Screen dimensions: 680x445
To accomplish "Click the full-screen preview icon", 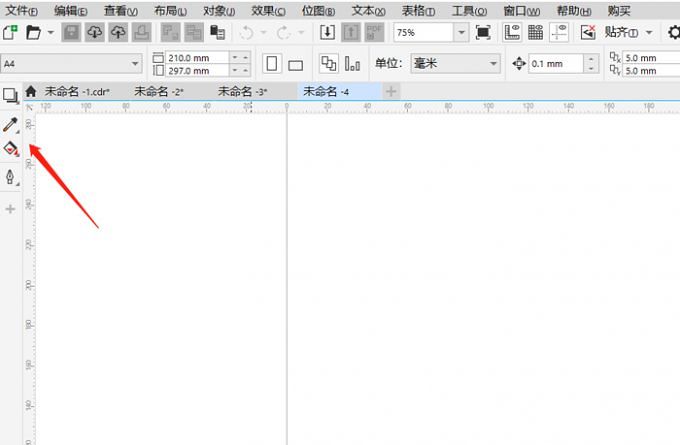I will (x=483, y=33).
